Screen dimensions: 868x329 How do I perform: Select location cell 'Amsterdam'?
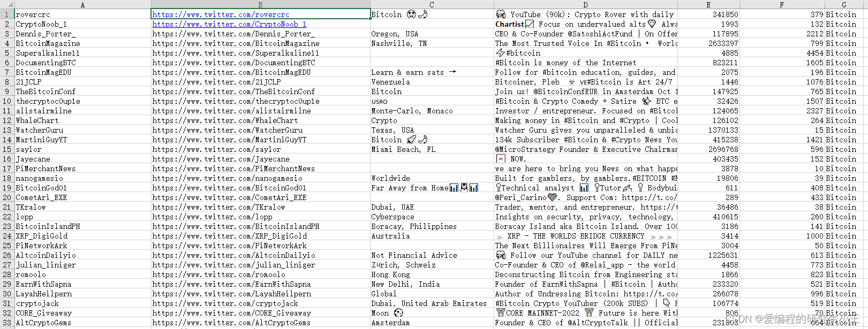(432, 323)
